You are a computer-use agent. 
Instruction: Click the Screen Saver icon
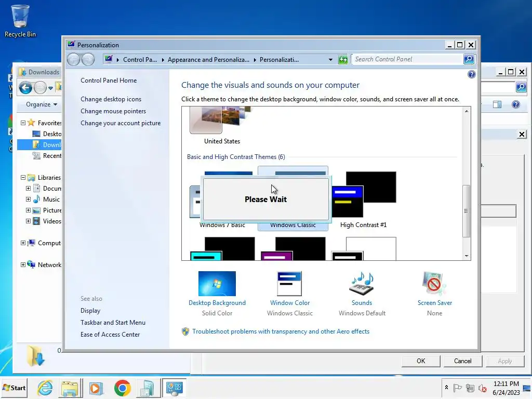click(x=434, y=284)
